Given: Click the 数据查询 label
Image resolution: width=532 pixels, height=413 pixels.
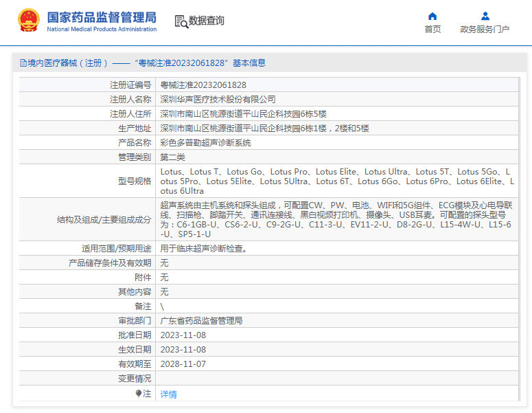Looking at the screenshot, I should [207, 21].
